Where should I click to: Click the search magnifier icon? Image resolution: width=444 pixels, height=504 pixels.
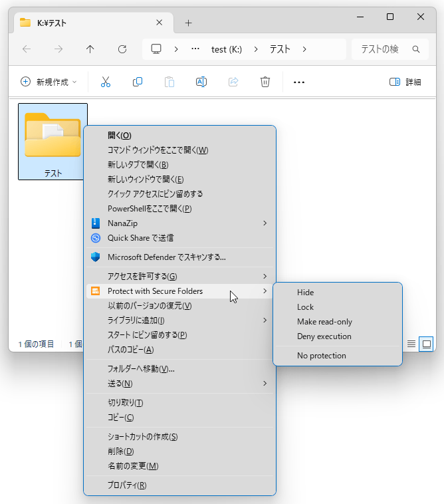[x=416, y=49]
